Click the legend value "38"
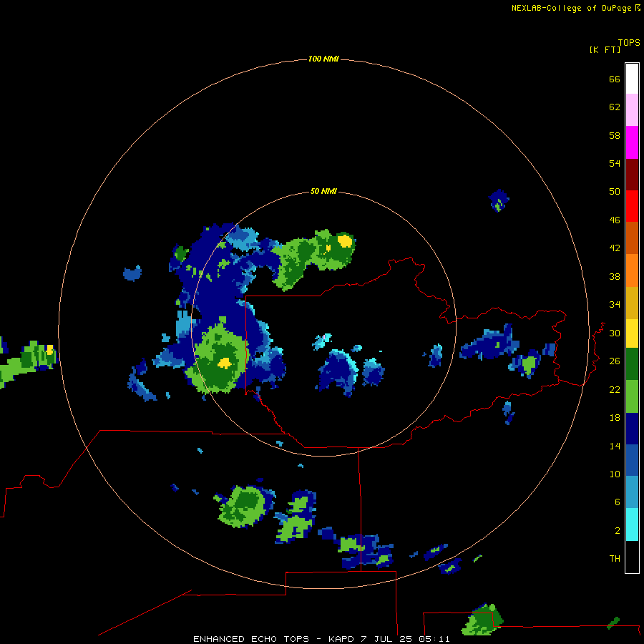 615,276
